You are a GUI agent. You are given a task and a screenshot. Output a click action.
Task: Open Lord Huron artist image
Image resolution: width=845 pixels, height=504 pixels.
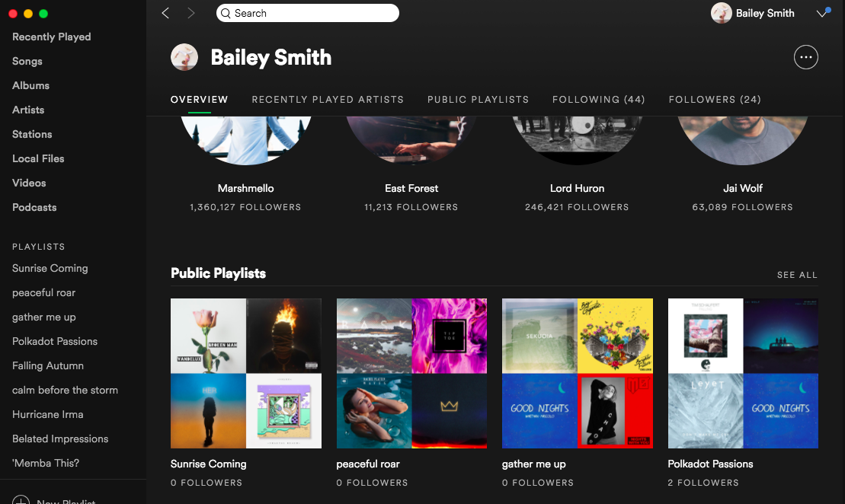(577, 141)
